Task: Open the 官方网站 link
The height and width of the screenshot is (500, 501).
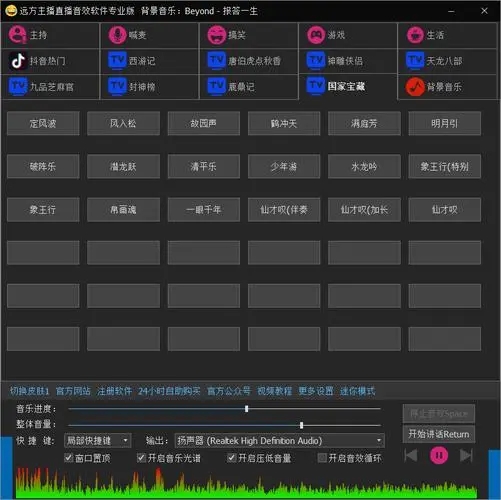Action: click(x=73, y=391)
